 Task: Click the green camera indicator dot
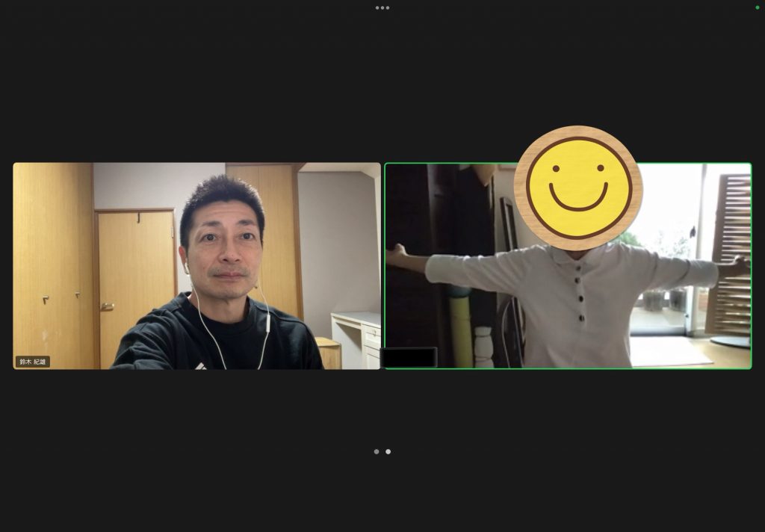(757, 7)
